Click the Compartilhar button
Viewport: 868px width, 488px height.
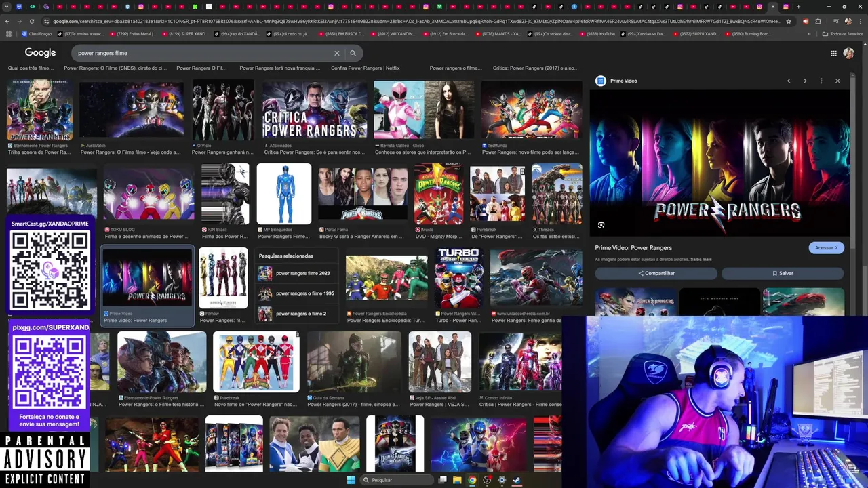tap(656, 273)
